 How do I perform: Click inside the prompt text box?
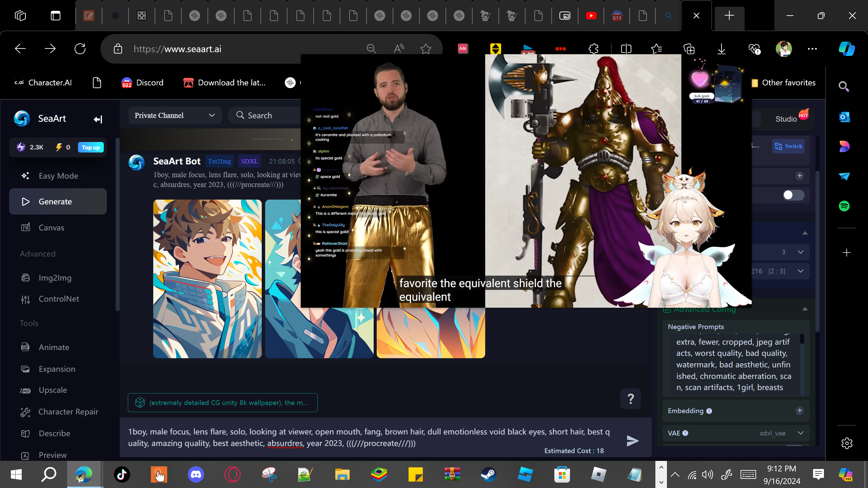pos(370,438)
